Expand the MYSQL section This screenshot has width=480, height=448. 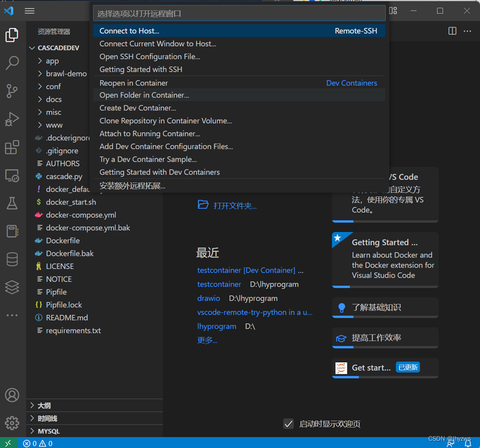tap(94, 431)
